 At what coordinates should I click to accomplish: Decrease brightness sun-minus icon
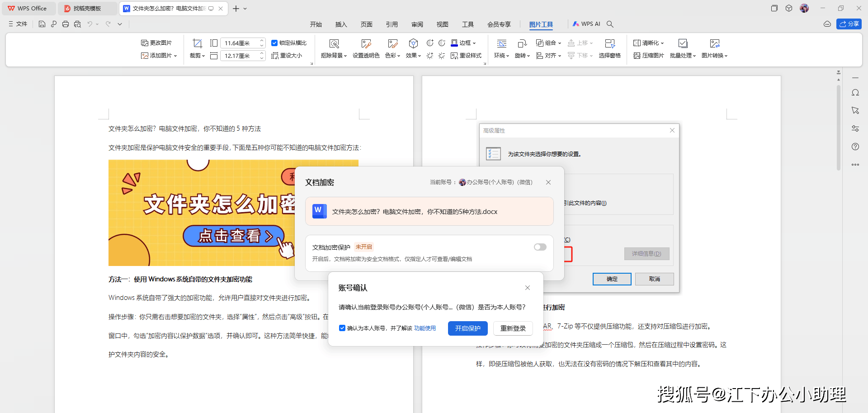[442, 56]
